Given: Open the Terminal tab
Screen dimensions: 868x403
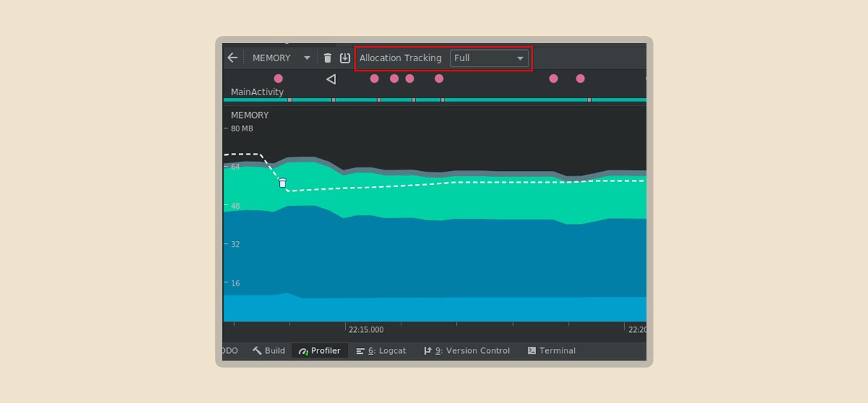Looking at the screenshot, I should coord(551,351).
